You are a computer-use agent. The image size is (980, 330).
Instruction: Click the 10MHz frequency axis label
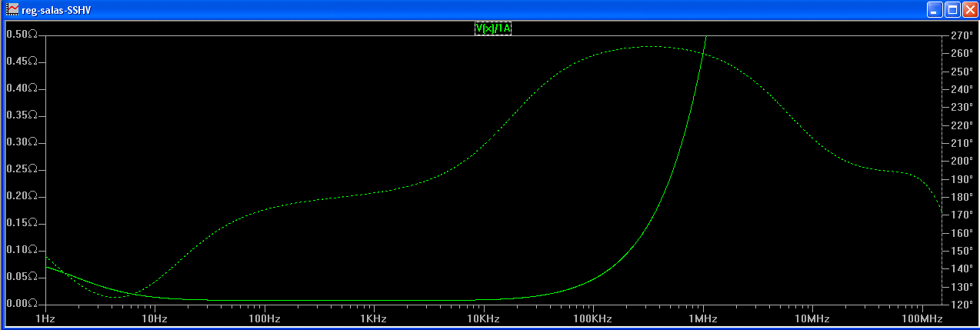[x=812, y=318]
